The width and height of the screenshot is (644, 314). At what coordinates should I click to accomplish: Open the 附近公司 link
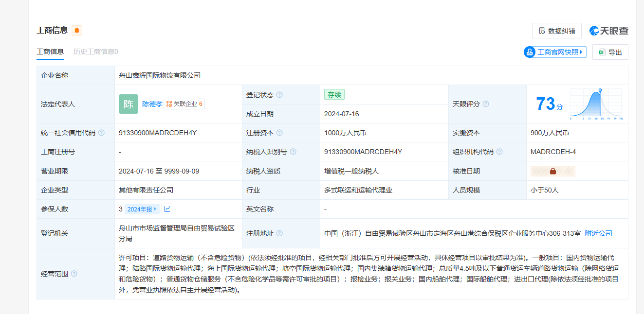click(598, 233)
